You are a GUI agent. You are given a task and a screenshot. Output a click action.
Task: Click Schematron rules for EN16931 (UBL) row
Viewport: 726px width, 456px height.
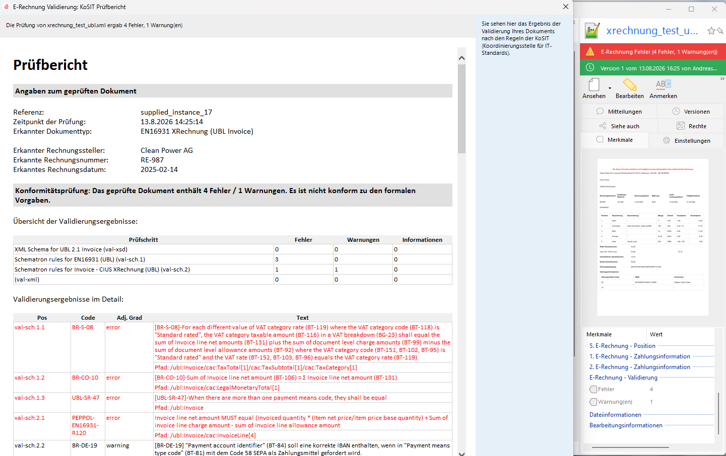[x=232, y=260]
